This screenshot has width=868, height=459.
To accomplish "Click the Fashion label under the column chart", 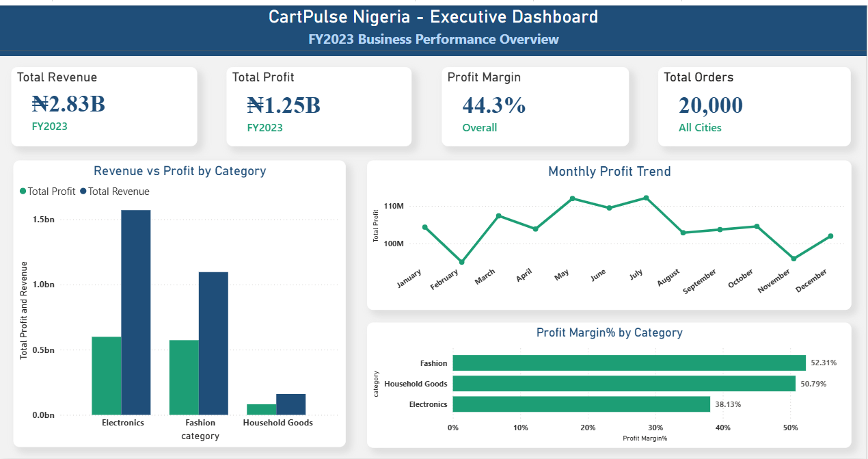I will pos(200,423).
